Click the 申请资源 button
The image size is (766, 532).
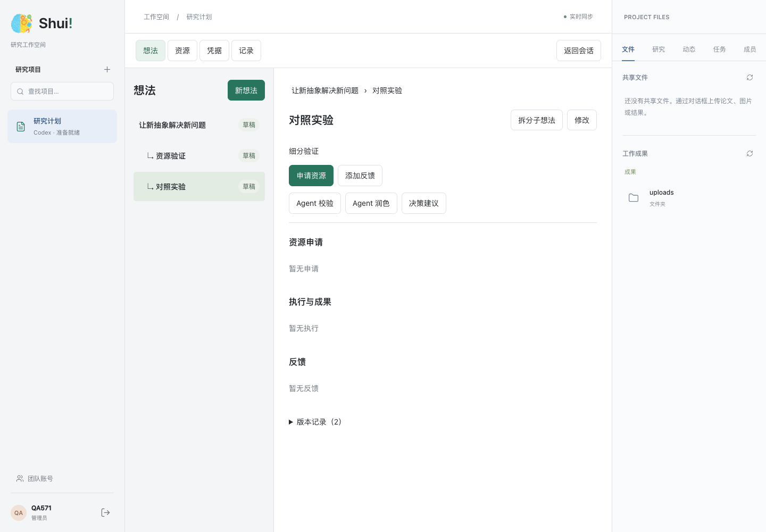[311, 176]
